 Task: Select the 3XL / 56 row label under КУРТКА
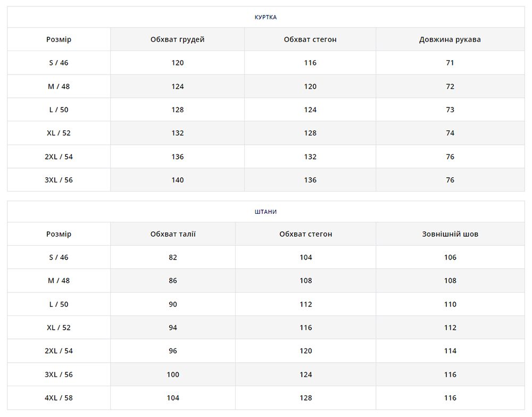click(59, 180)
